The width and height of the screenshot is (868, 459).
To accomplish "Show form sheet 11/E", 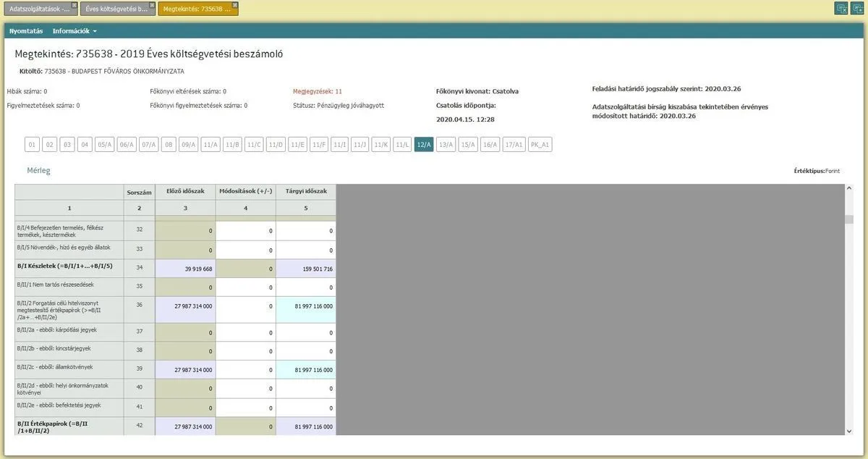I will point(297,144).
